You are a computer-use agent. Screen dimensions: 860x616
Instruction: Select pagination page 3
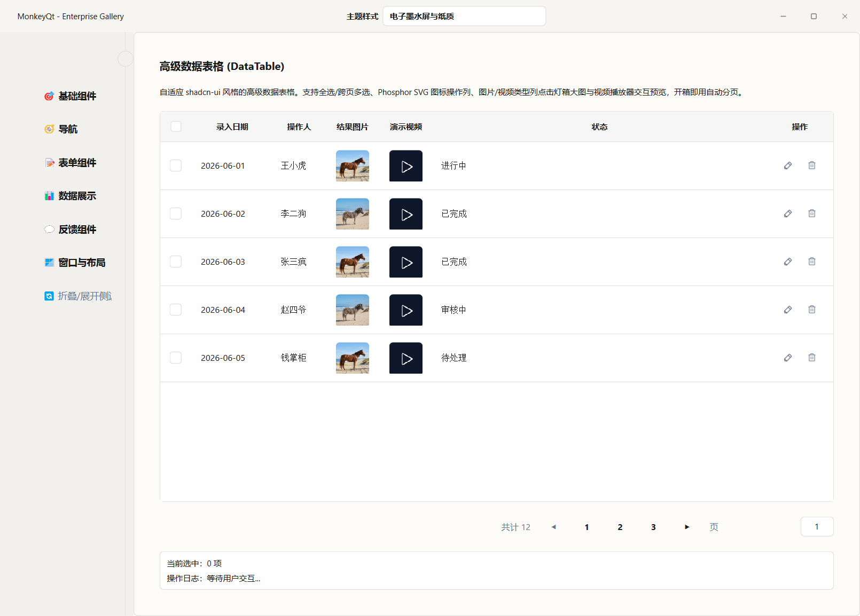click(653, 527)
